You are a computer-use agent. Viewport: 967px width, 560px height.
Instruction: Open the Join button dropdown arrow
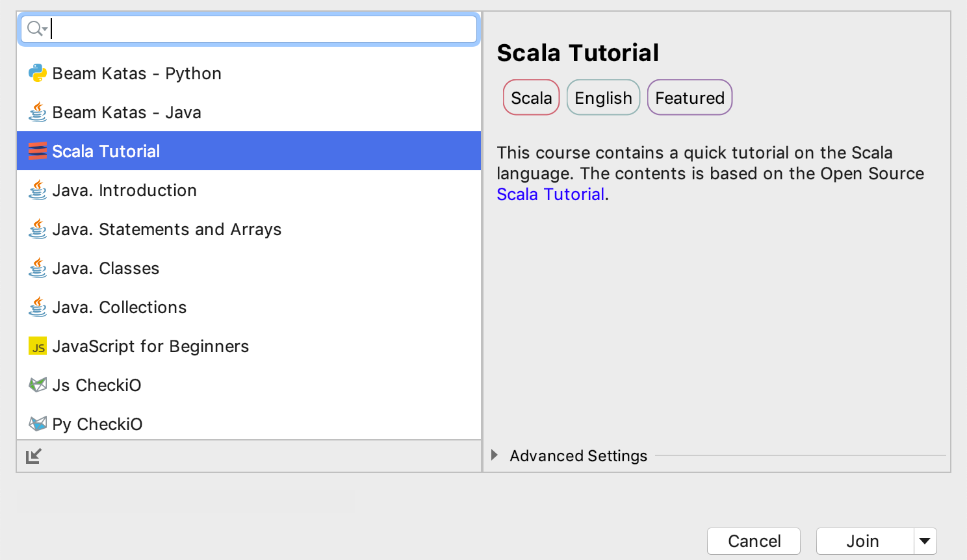click(x=925, y=541)
